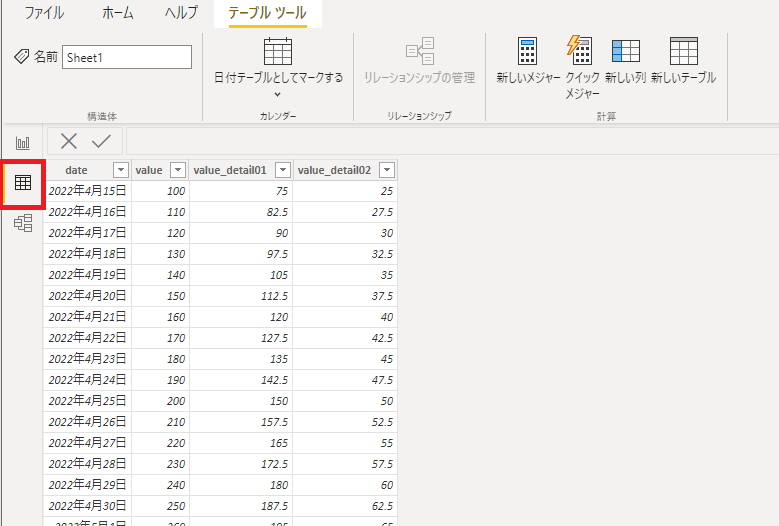Edit the table name field Sheet1
Viewport: 779px width, 526px height.
click(127, 57)
